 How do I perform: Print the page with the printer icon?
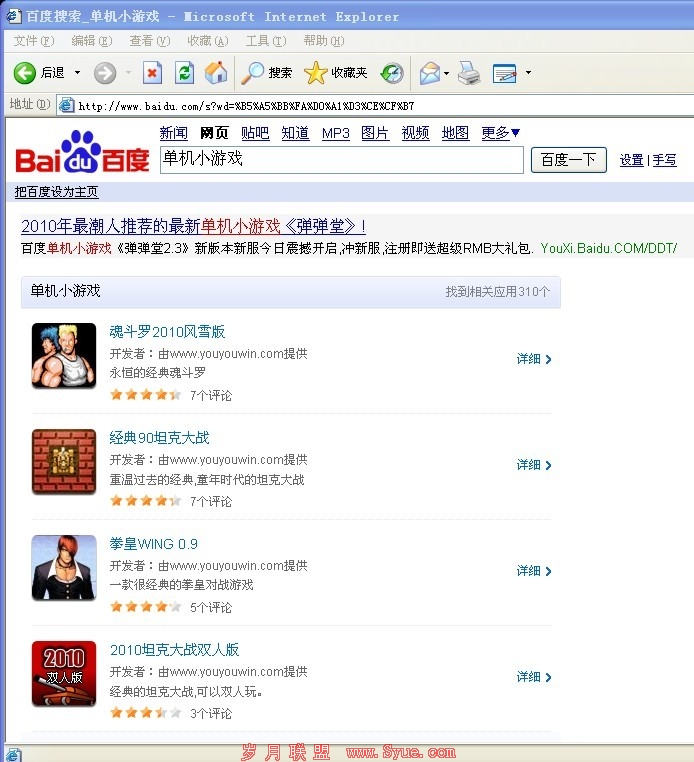[469, 73]
